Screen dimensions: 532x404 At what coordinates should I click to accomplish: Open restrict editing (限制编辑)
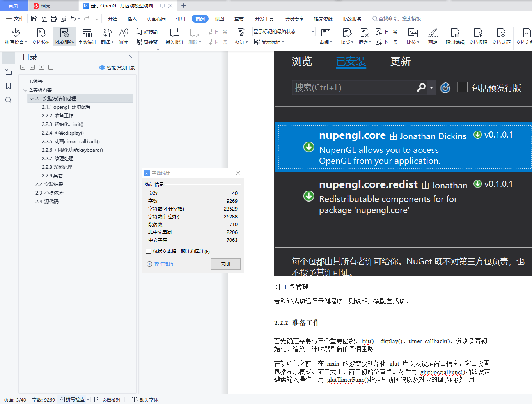[x=455, y=37]
